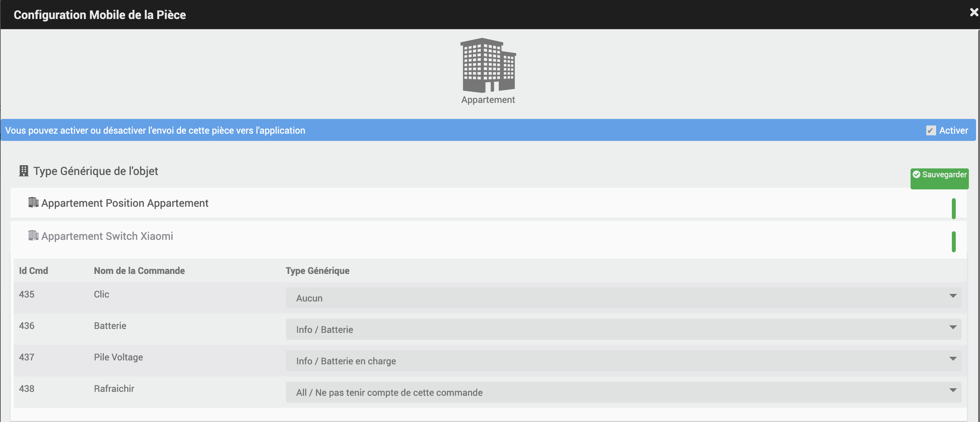Click the blue banner message about l'application
This screenshot has width=980, height=422.
(155, 130)
